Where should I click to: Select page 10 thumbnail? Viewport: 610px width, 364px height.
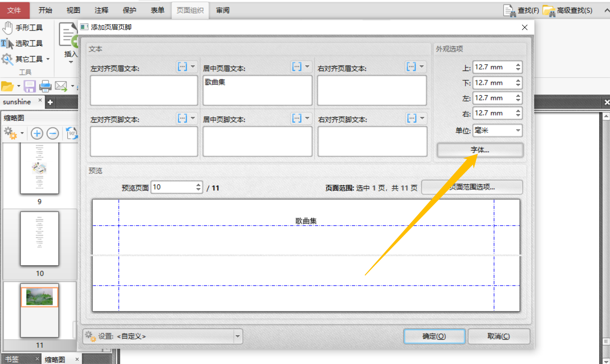pyautogui.click(x=39, y=238)
